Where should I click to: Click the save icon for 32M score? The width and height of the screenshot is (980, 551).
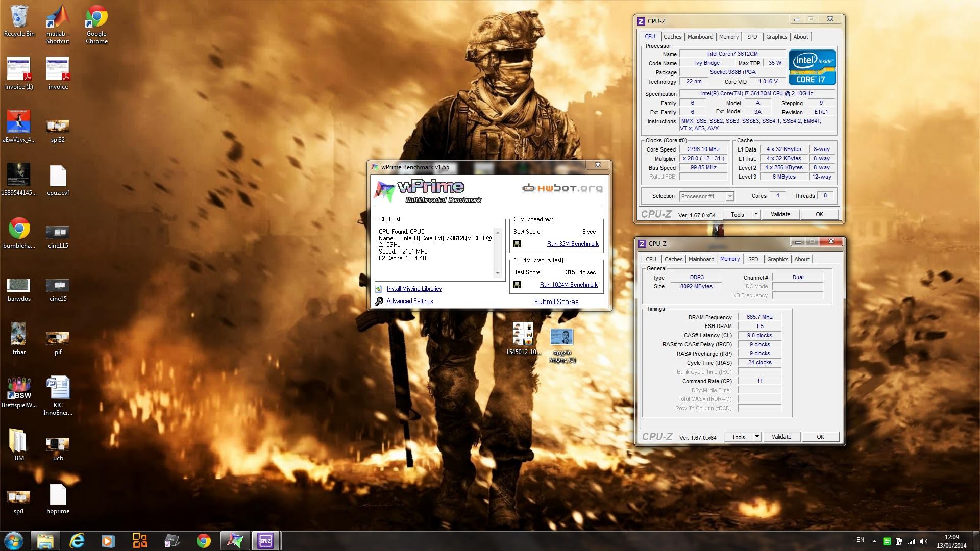click(517, 244)
